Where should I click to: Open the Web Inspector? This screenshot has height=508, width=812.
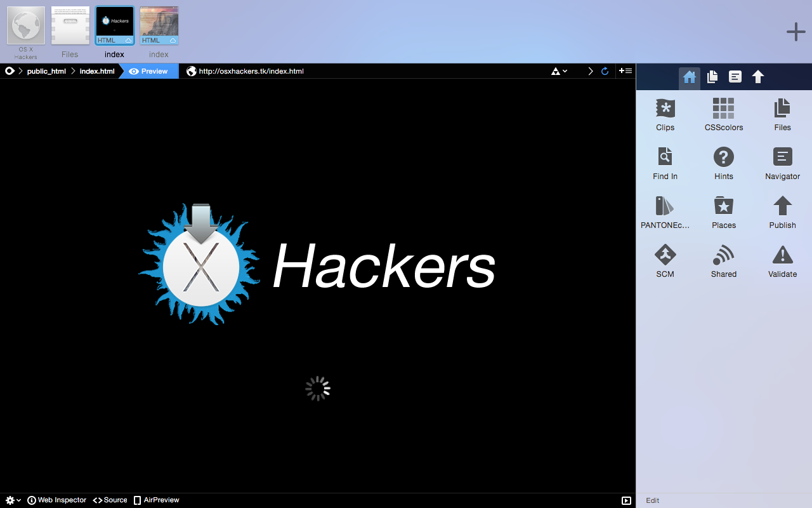point(57,500)
